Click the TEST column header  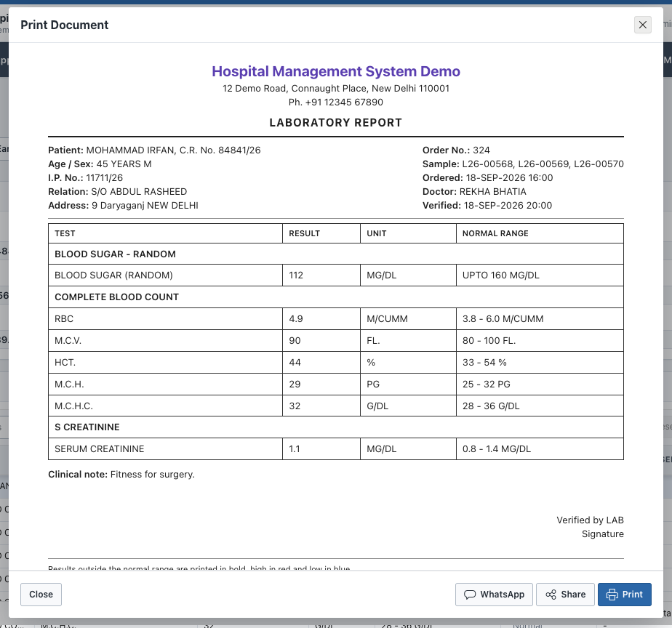[x=165, y=233]
